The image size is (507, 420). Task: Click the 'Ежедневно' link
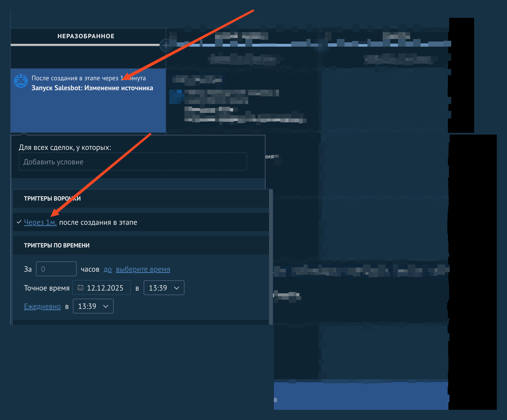(42, 306)
